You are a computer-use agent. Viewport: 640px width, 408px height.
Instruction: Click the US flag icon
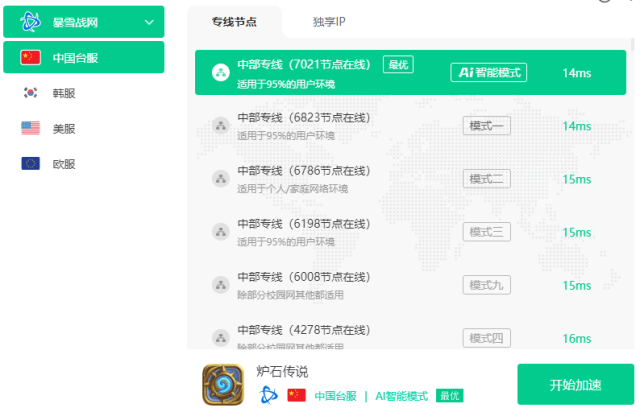coord(31,128)
